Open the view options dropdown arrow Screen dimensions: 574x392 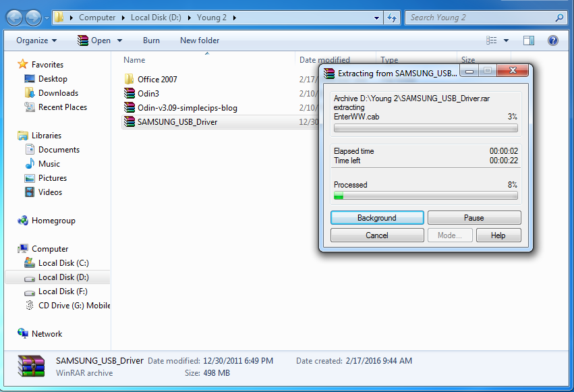click(506, 40)
